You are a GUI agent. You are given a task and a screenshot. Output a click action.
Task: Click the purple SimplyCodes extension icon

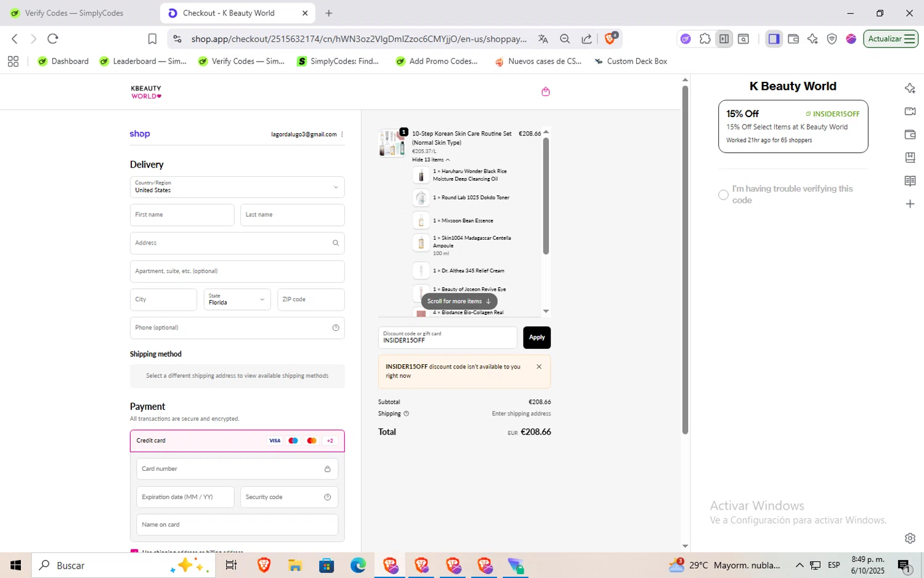pyautogui.click(x=686, y=39)
